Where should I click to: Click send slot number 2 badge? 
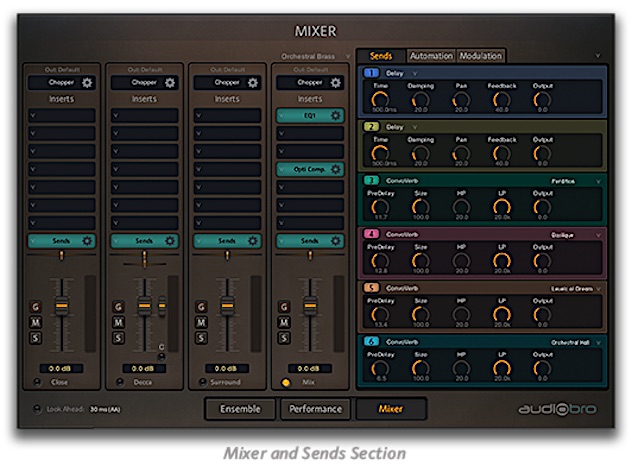[x=371, y=127]
